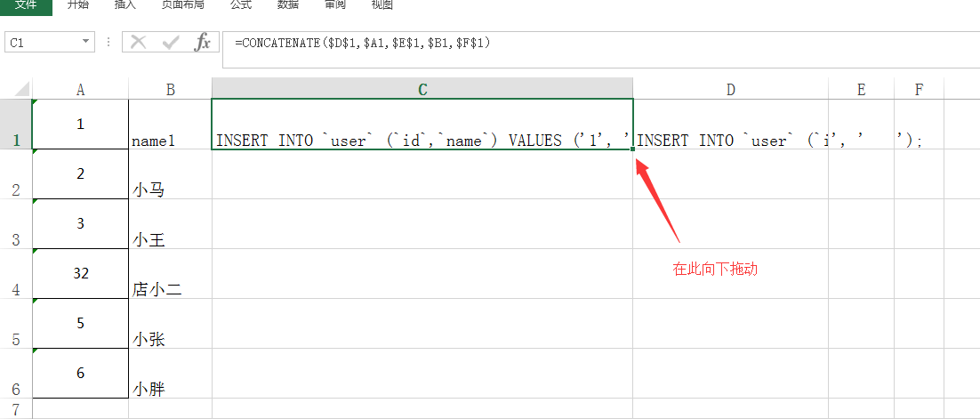
Task: Click the Cancel (X) formula icon
Action: coord(138,43)
